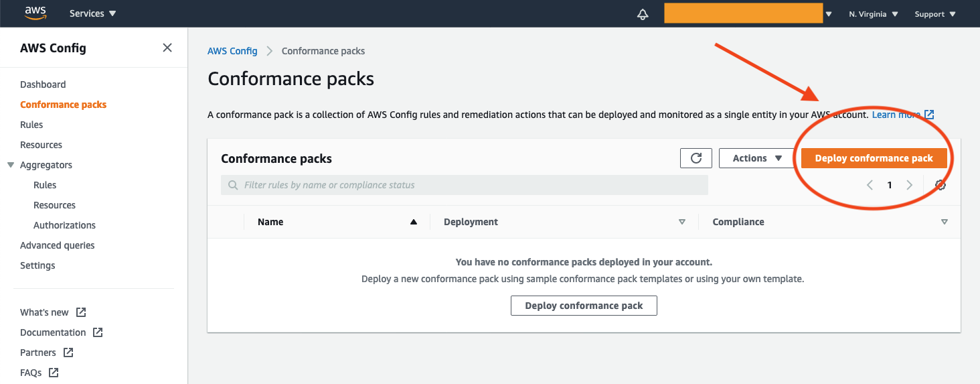Collapse the Aggregators tree section
Image resolution: width=980 pixels, height=384 pixels.
point(11,165)
